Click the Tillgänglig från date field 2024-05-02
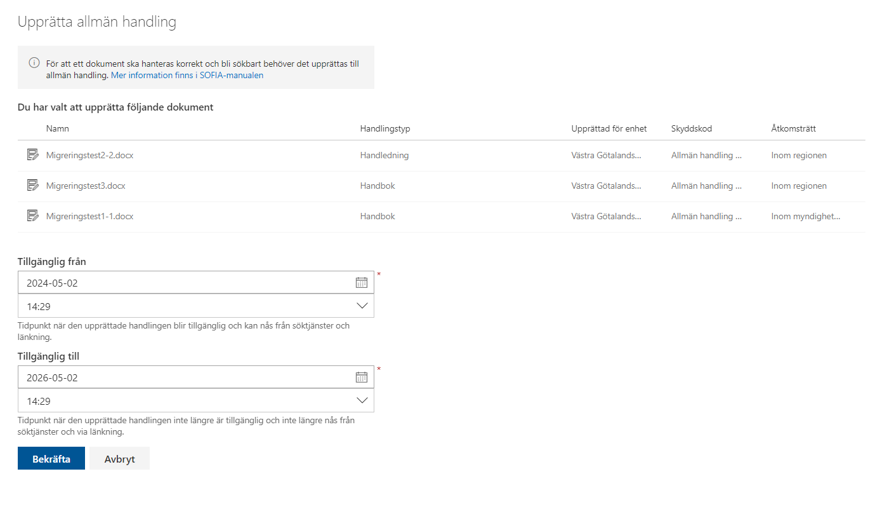880x508 pixels. coord(185,283)
